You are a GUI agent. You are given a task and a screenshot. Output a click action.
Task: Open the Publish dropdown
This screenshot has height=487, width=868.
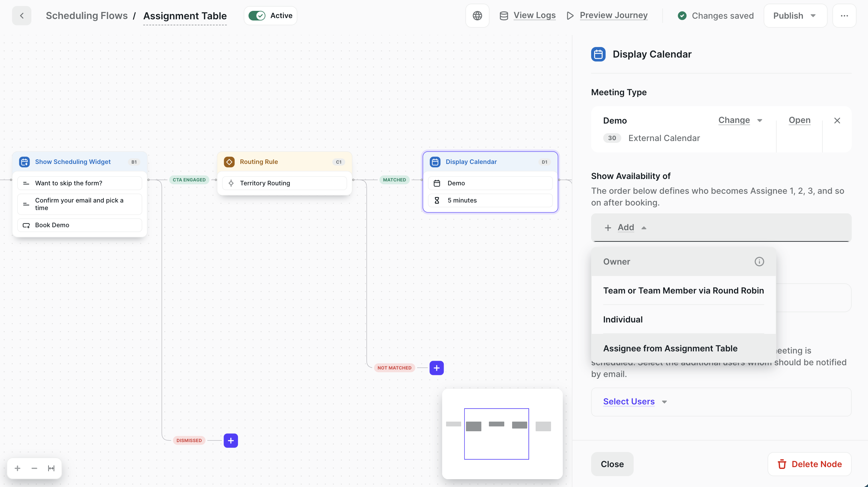[795, 15]
